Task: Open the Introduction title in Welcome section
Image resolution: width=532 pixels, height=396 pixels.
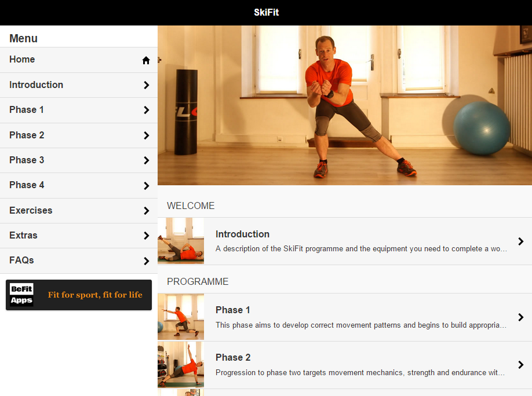Action: [242, 234]
